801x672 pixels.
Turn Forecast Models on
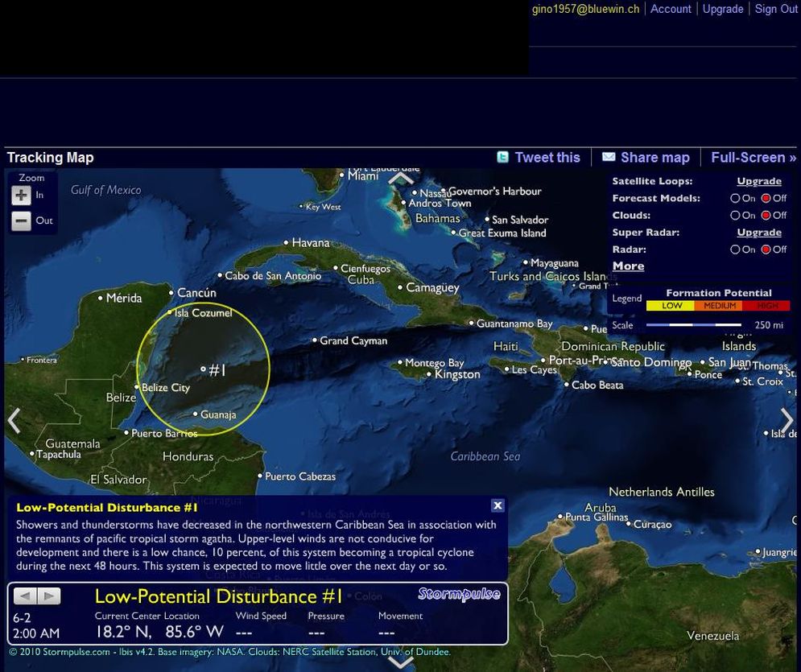pos(735,199)
